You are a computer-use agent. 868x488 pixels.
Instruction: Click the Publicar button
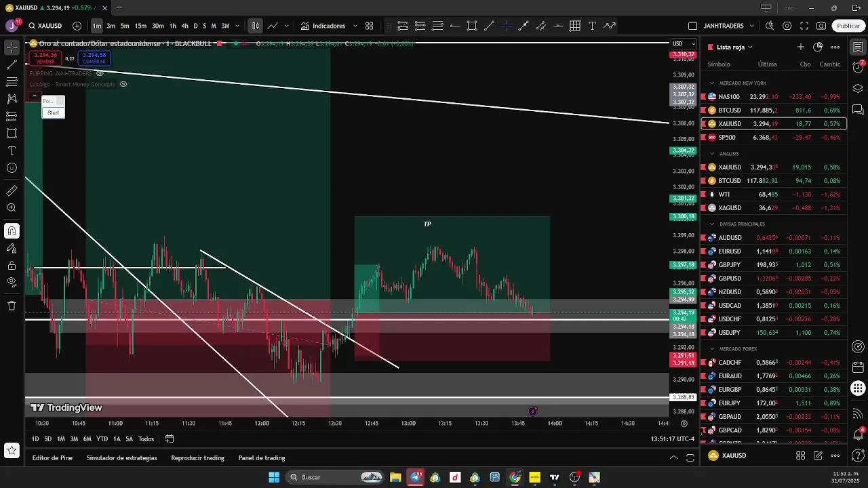pos(848,26)
